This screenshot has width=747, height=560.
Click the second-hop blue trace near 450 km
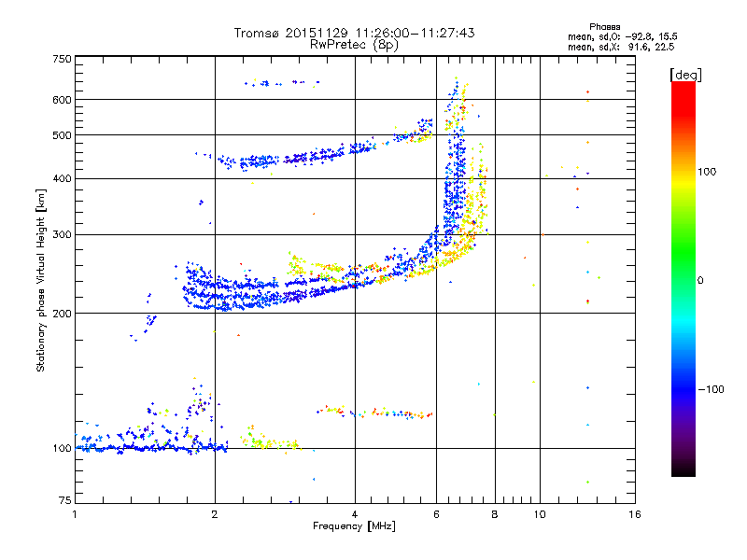pyautogui.click(x=286, y=159)
